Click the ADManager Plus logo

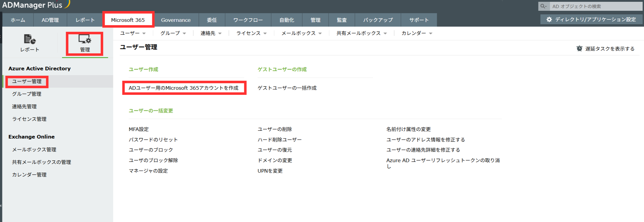[x=36, y=4]
